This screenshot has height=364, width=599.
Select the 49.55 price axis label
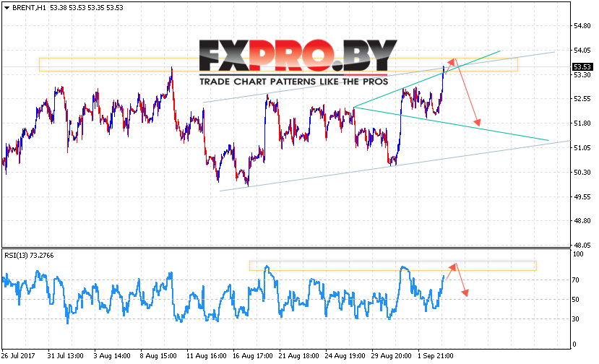(x=582, y=196)
